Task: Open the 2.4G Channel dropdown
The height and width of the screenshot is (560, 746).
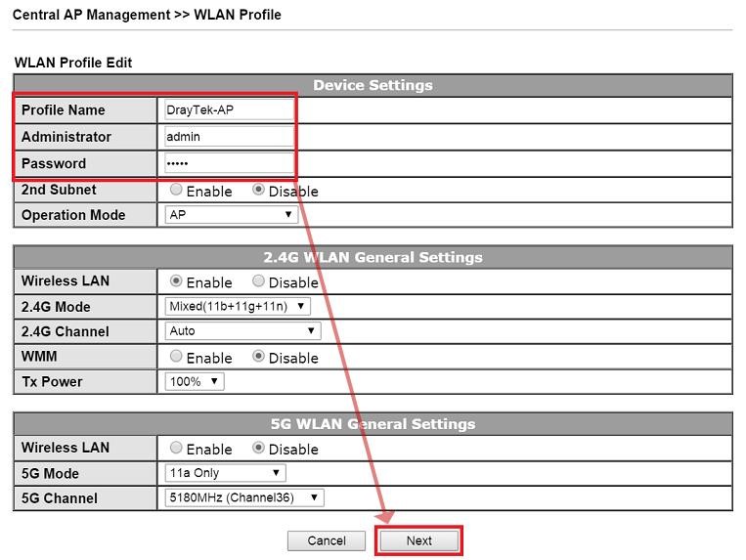Action: [242, 331]
